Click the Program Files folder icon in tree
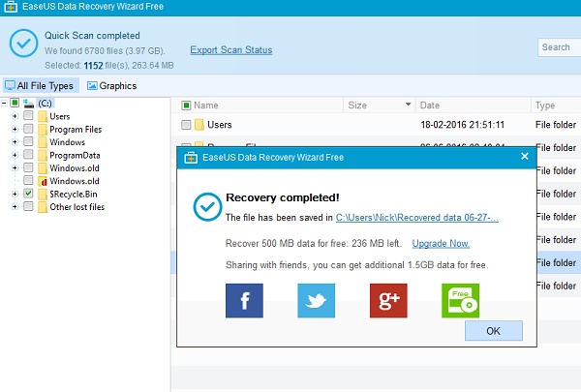Screen dimensions: 581x392 [43, 130]
